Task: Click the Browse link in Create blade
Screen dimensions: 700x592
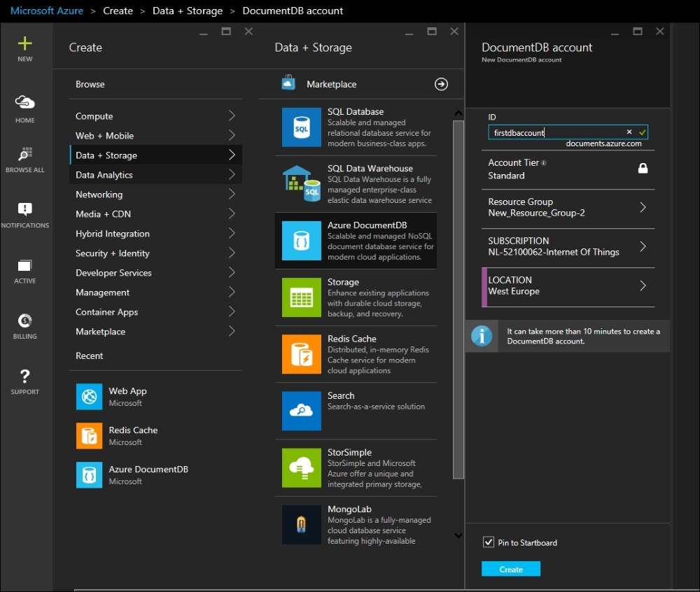Action: pyautogui.click(x=90, y=84)
